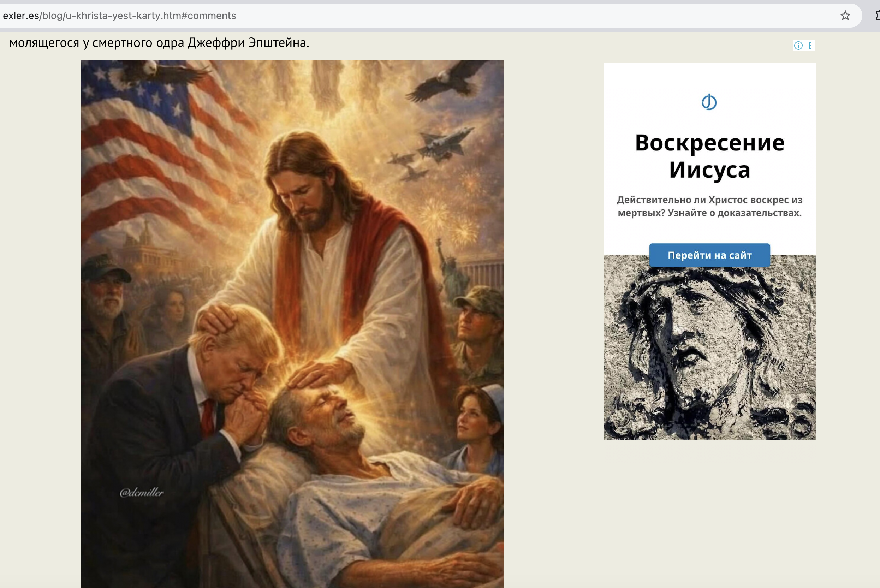
Task: Open the Extensions puzzle icon
Action: pos(877,16)
